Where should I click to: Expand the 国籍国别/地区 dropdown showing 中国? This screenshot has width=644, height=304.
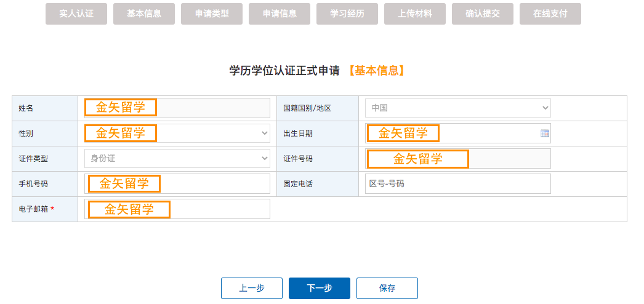pos(458,108)
